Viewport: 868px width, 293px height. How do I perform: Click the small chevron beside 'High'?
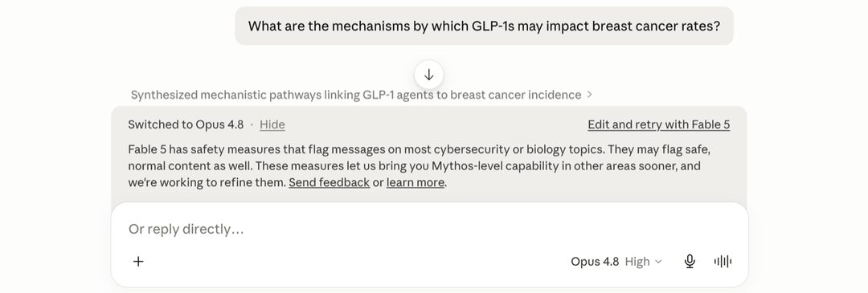(658, 262)
